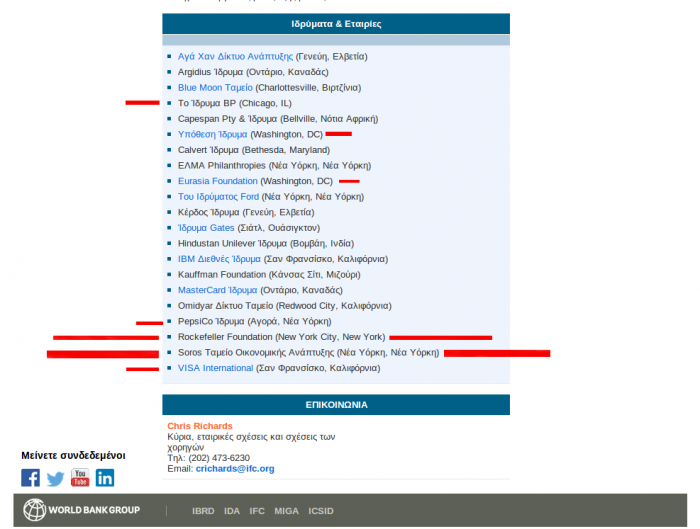Select the Omidyar Δίκτυο Ταμείο entry
The width and height of the screenshot is (700, 529).
285,306
